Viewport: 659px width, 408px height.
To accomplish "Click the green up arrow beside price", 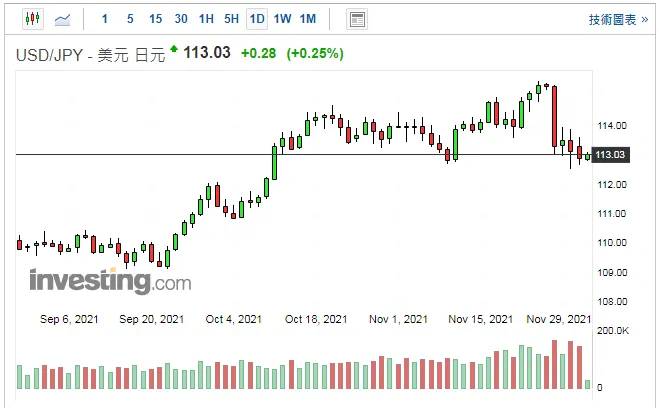I will (174, 49).
